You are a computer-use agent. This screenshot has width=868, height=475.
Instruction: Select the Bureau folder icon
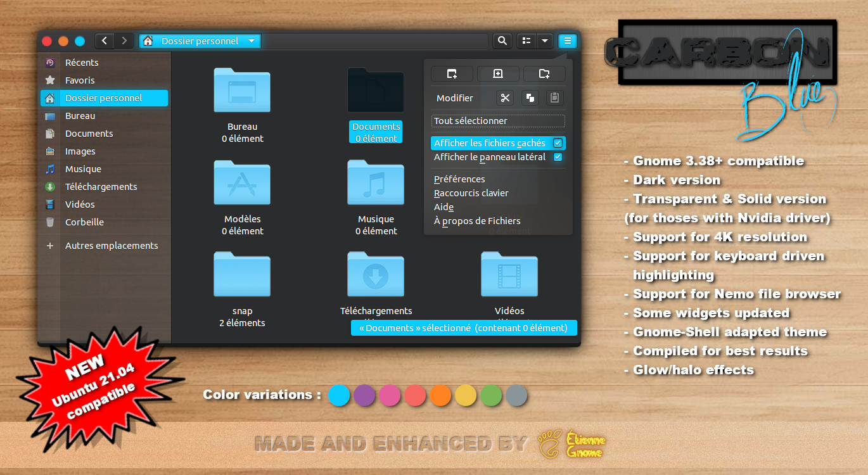tap(242, 90)
